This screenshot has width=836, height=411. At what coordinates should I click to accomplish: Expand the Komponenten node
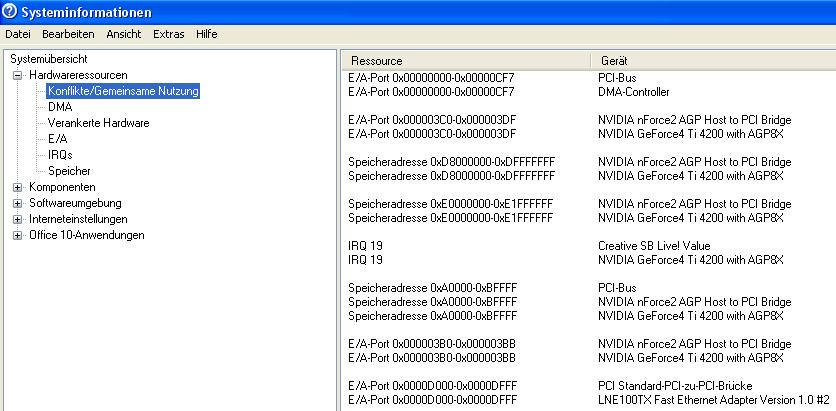click(x=18, y=187)
